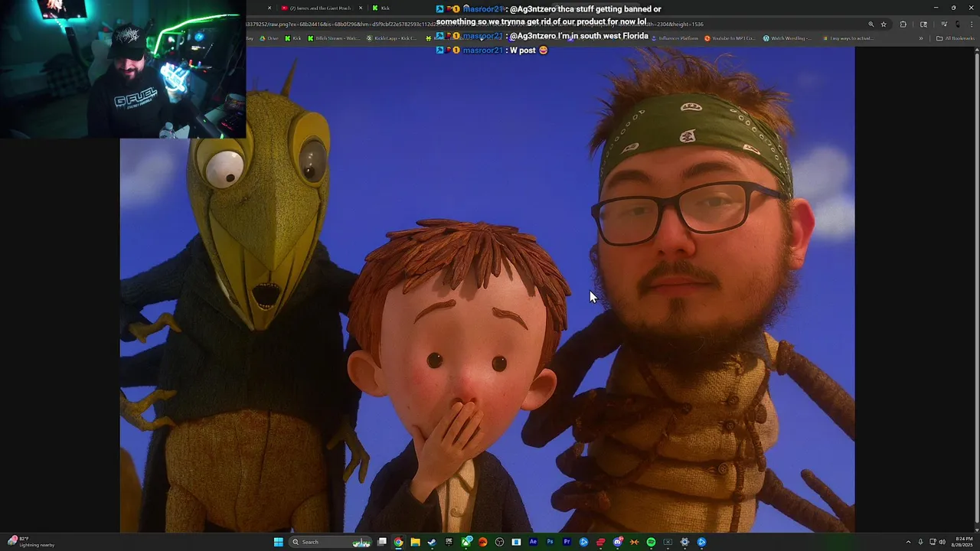The image size is (980, 551).
Task: Switch to the Kick browser tab
Action: [385, 8]
